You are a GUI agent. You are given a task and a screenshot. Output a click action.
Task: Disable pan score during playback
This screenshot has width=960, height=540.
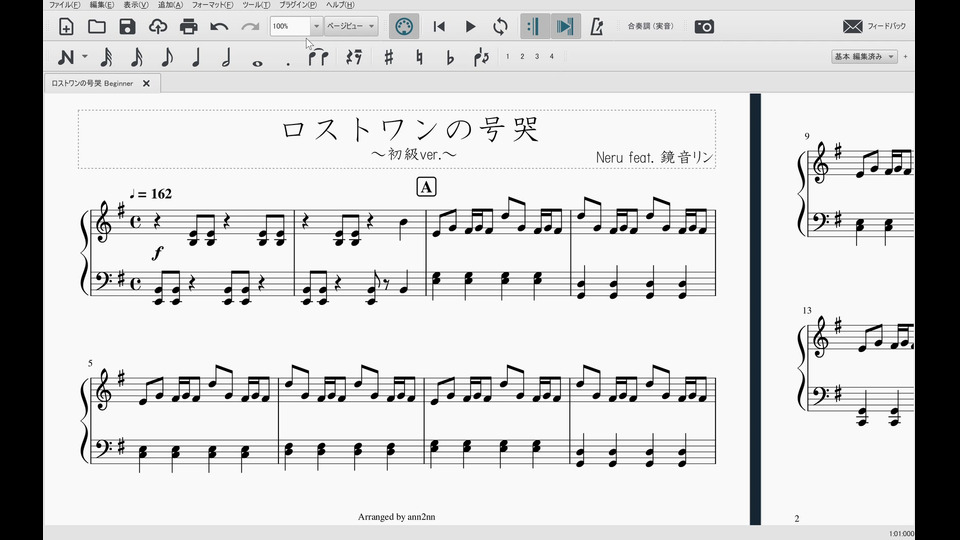coord(565,27)
